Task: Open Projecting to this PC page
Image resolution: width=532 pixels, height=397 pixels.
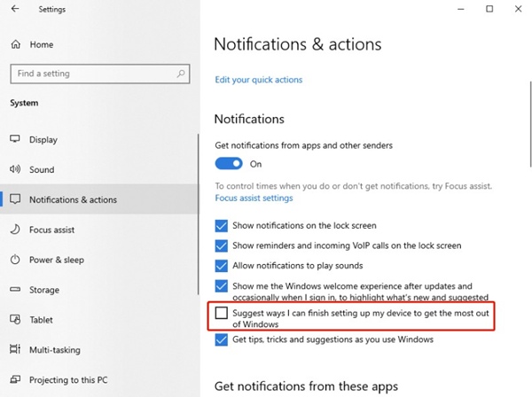Action: [99, 379]
